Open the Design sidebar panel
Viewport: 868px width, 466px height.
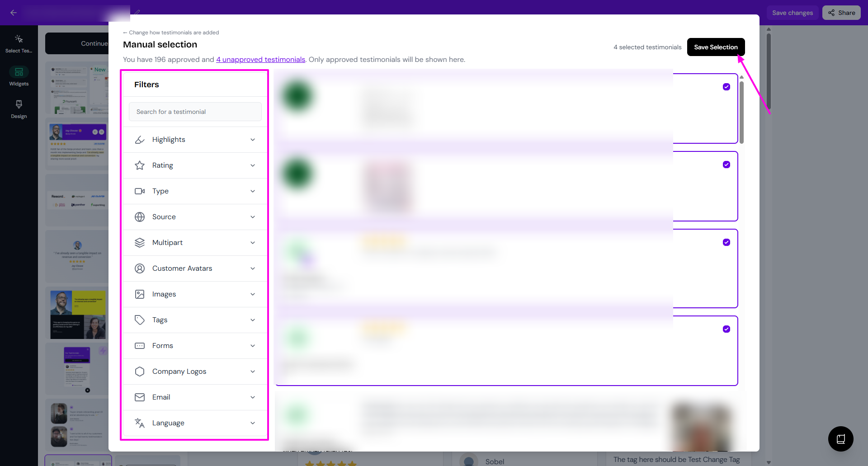point(19,109)
